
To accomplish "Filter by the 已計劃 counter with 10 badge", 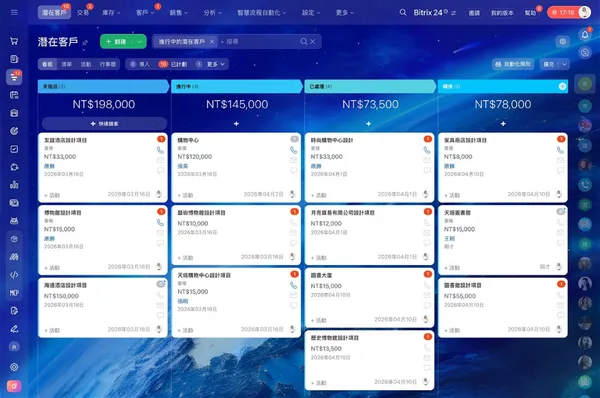I will pos(173,64).
